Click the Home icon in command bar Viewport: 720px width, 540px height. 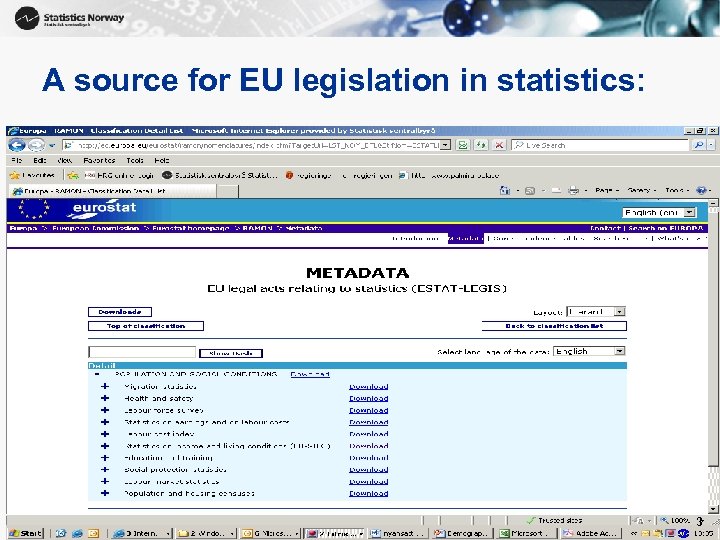point(505,190)
